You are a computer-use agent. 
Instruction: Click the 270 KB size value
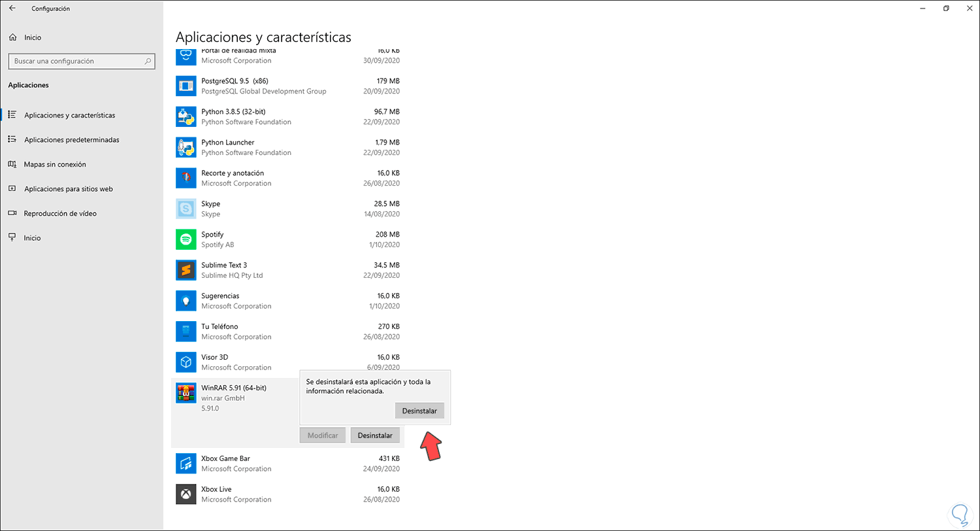[x=389, y=326]
